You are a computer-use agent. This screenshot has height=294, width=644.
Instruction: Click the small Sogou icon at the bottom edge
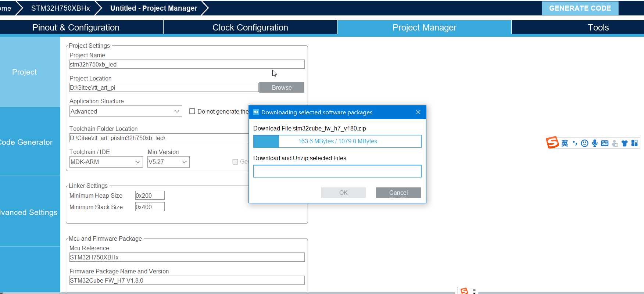464,291
